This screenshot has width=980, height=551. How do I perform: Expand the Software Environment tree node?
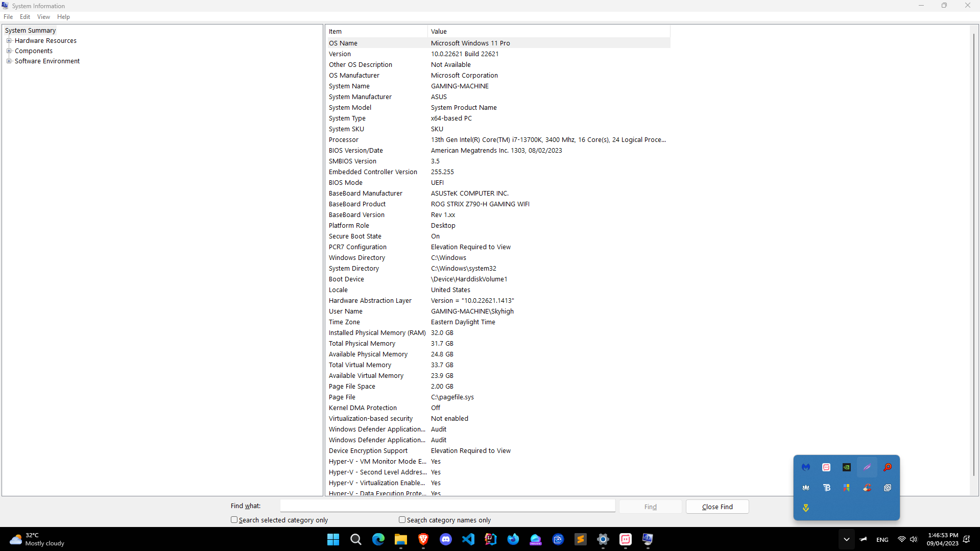point(9,61)
